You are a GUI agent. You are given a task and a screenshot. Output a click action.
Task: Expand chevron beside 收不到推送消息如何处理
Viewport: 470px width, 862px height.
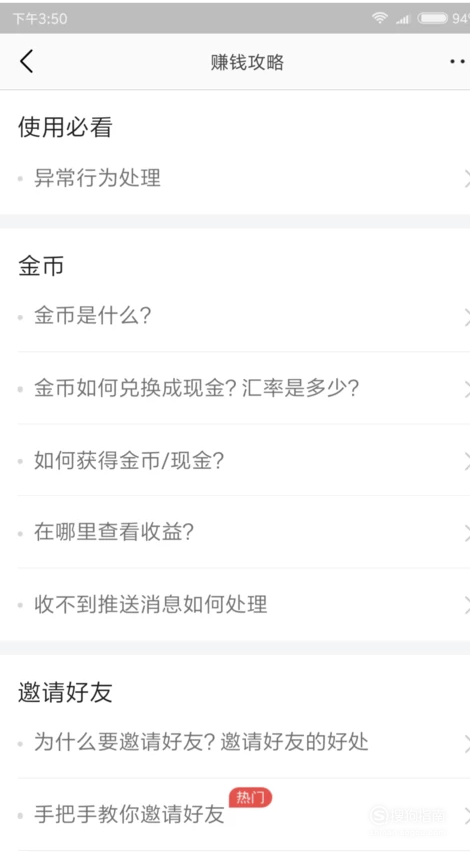[x=466, y=605]
